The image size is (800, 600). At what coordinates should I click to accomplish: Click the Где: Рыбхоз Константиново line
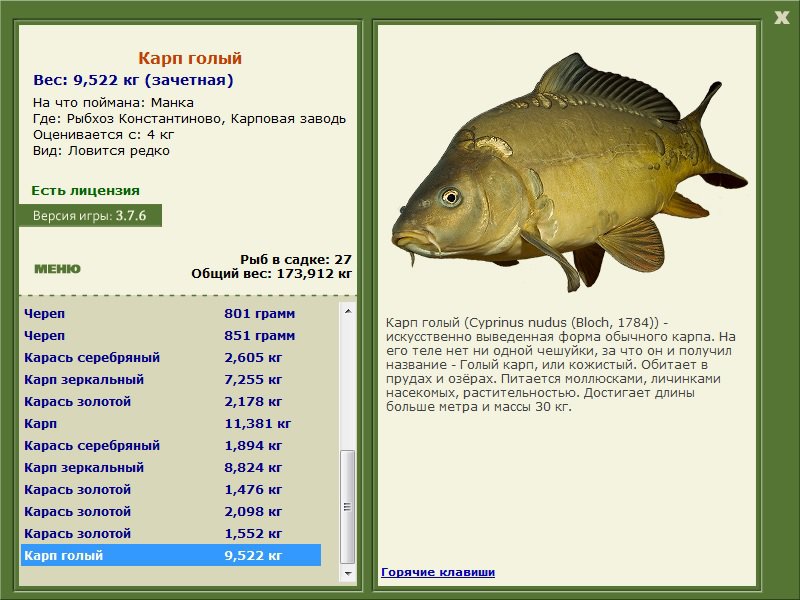(x=189, y=119)
